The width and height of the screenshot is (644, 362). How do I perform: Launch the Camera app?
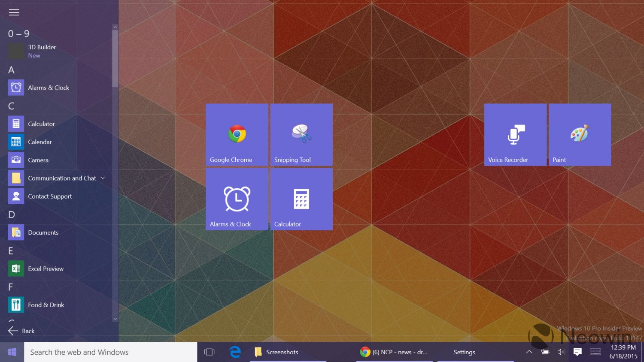point(28,160)
